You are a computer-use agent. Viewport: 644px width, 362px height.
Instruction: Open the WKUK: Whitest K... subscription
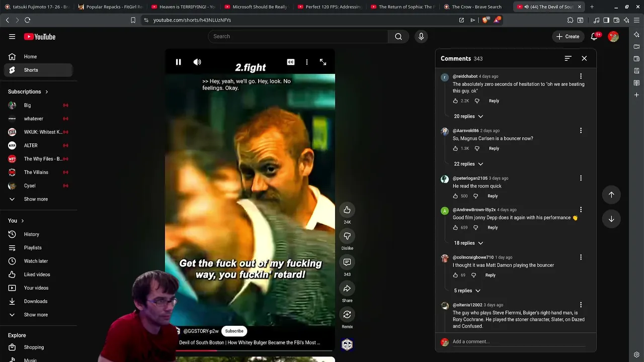pos(38,132)
